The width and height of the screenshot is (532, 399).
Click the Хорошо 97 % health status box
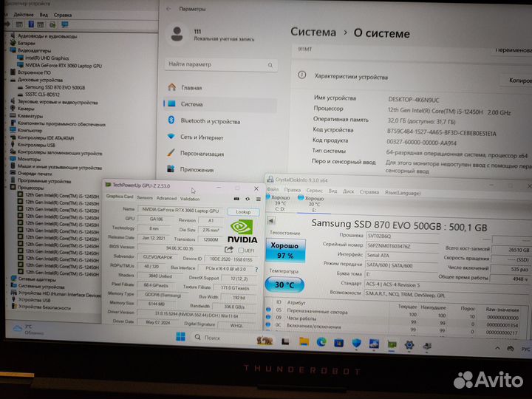(x=285, y=250)
